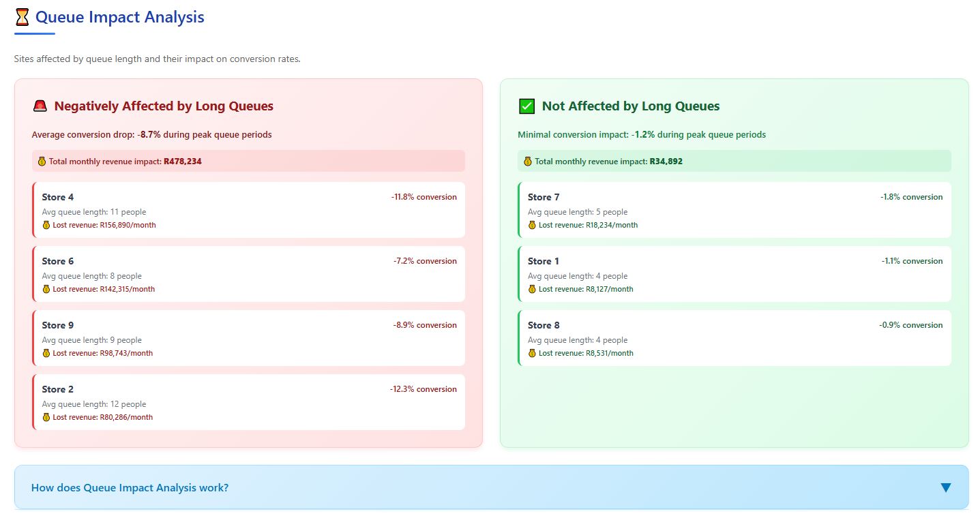The width and height of the screenshot is (980, 520).
Task: Click Store 2 lost revenue money bag icon
Action: [46, 417]
